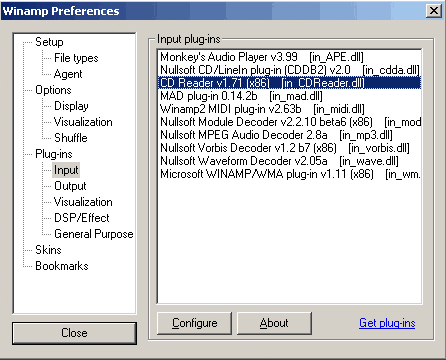Select Nullsoft Vorbis Decoder entry
The image size is (446, 360).
289,148
